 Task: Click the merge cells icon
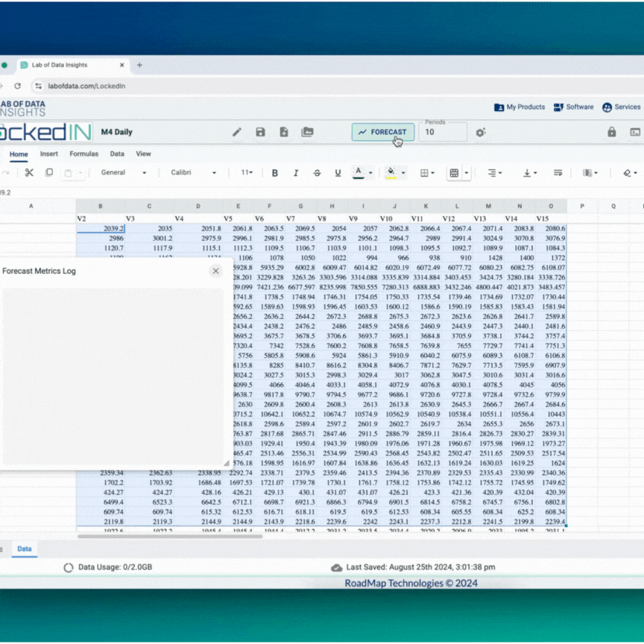point(454,173)
